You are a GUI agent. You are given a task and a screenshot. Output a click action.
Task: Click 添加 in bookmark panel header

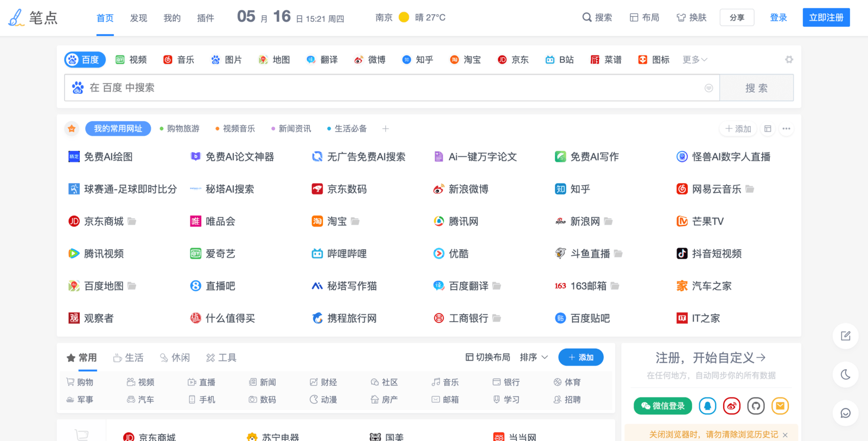pos(738,129)
